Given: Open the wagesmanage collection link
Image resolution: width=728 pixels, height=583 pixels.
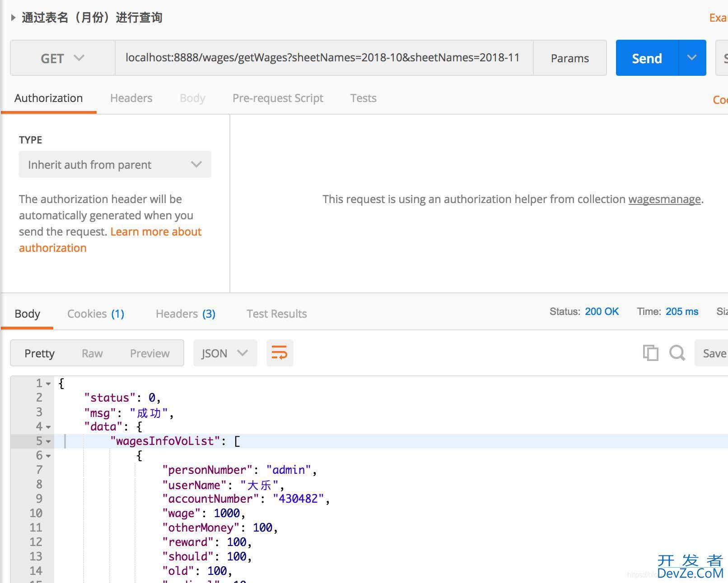Looking at the screenshot, I should [x=664, y=199].
